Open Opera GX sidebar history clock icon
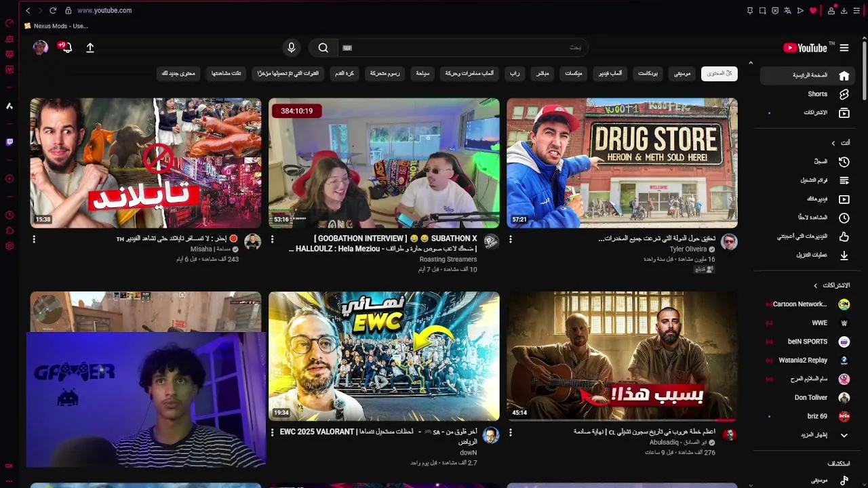 click(9, 216)
